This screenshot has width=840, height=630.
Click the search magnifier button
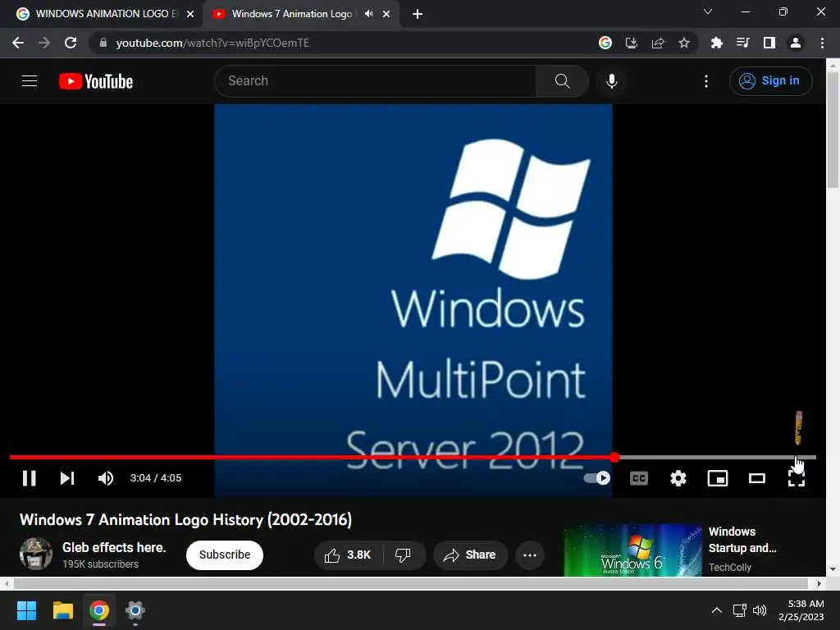click(563, 81)
